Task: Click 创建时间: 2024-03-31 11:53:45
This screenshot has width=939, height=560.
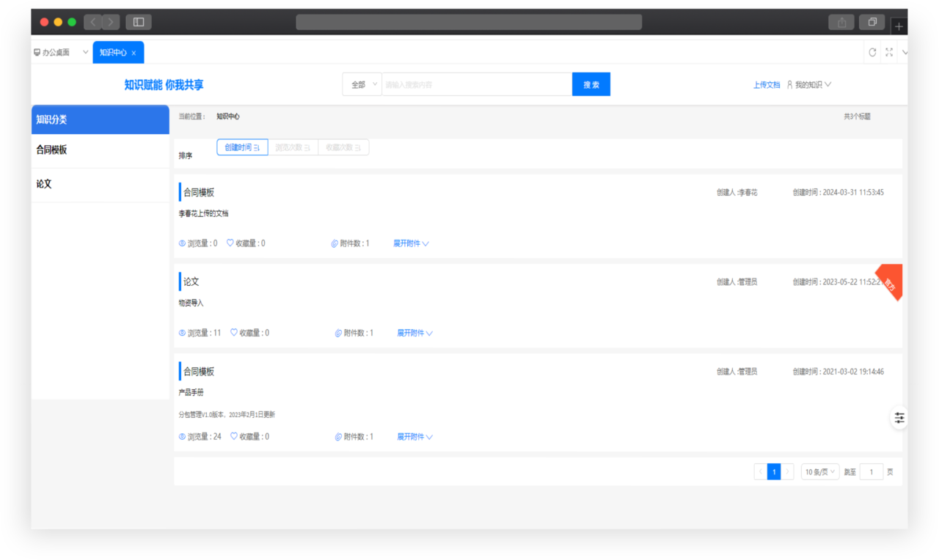Action: click(x=838, y=193)
